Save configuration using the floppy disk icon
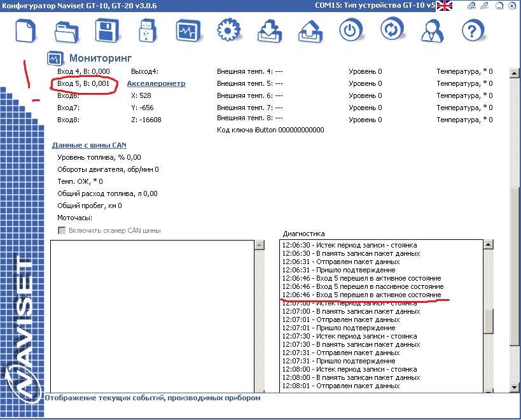The width and height of the screenshot is (521, 420). tap(108, 31)
